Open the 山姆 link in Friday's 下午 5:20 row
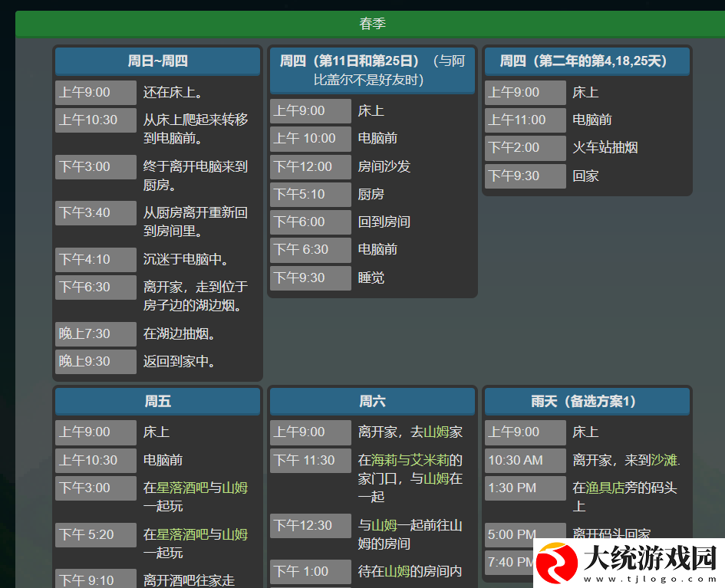 [x=235, y=534]
